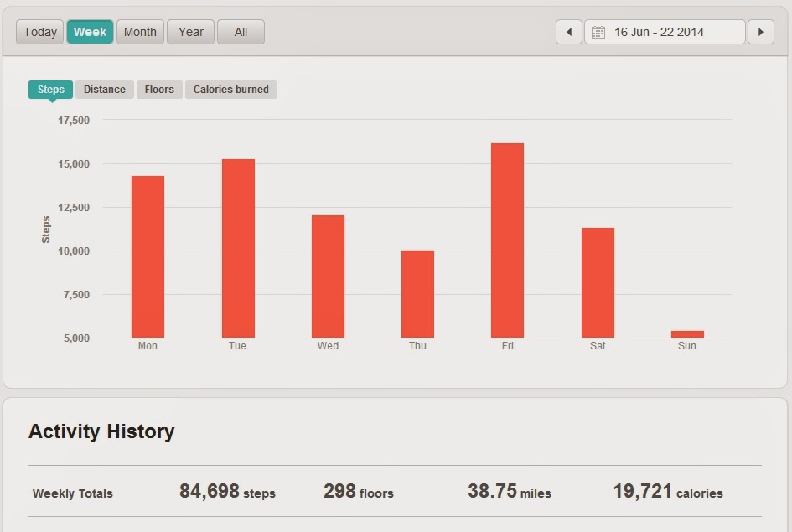
Task: Click the Mon axis label
Action: click(148, 346)
